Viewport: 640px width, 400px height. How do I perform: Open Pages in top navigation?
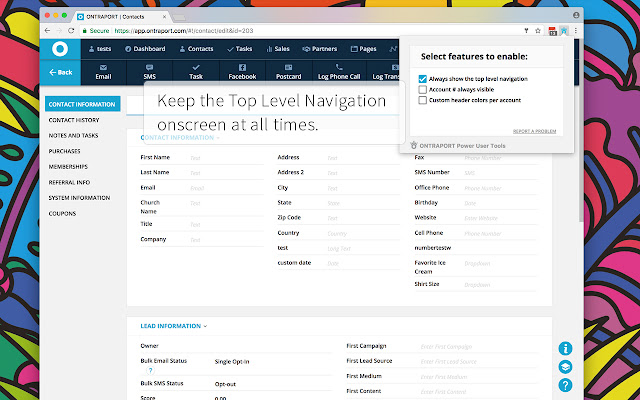(364, 49)
